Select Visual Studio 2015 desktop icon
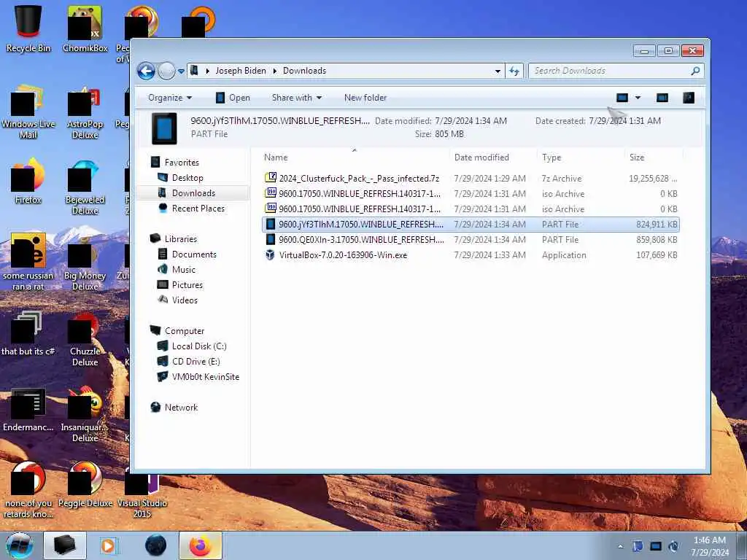Image resolution: width=747 pixels, height=560 pixels. [142, 495]
